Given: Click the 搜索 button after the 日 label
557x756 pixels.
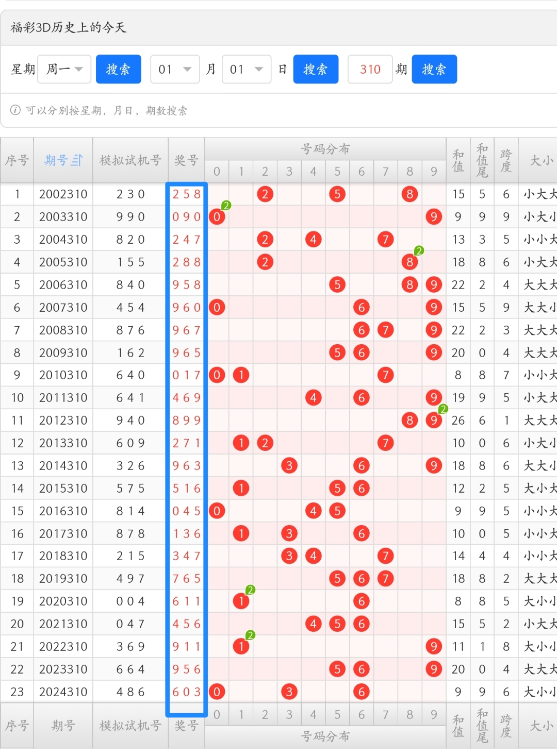Looking at the screenshot, I should 316,69.
